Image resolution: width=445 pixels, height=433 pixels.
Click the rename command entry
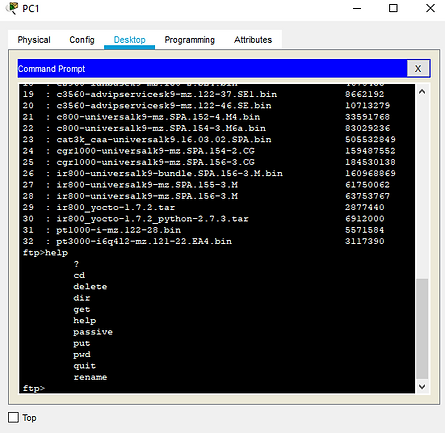pos(90,378)
